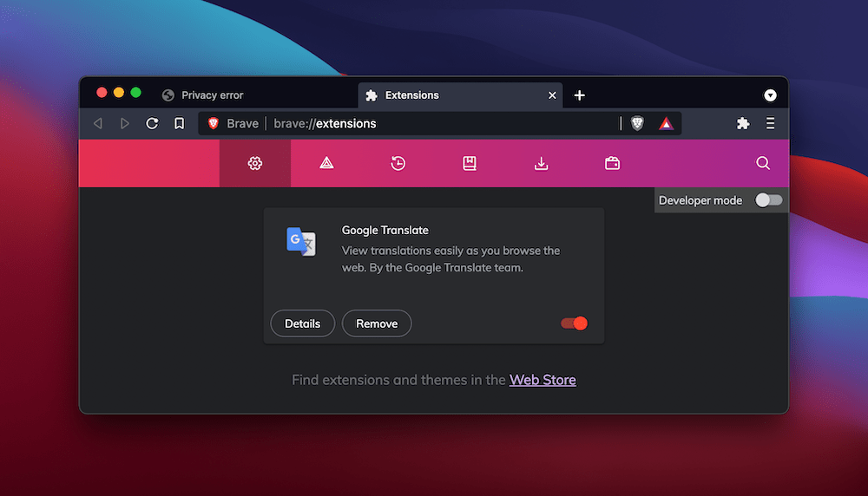Open Brave Rewards triangle section

pos(326,163)
